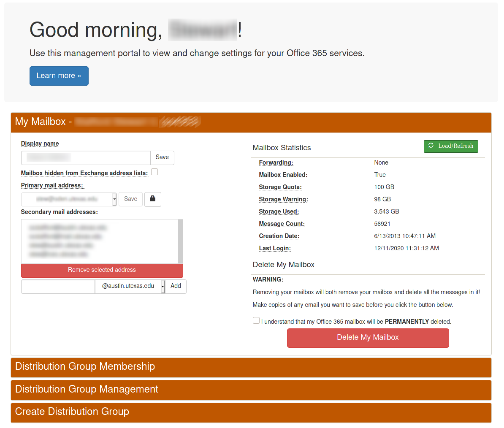Viewport: 504px width, 428px height.
Task: Click the Learn more button
Action: click(x=59, y=76)
